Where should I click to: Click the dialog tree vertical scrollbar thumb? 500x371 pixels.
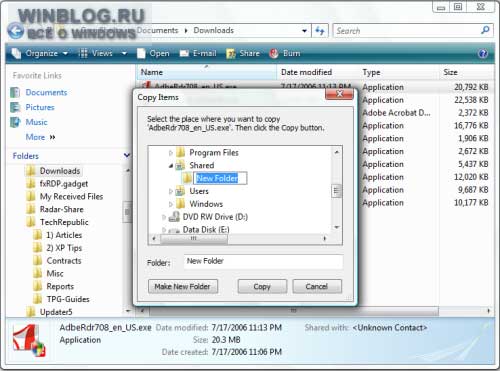[337, 191]
